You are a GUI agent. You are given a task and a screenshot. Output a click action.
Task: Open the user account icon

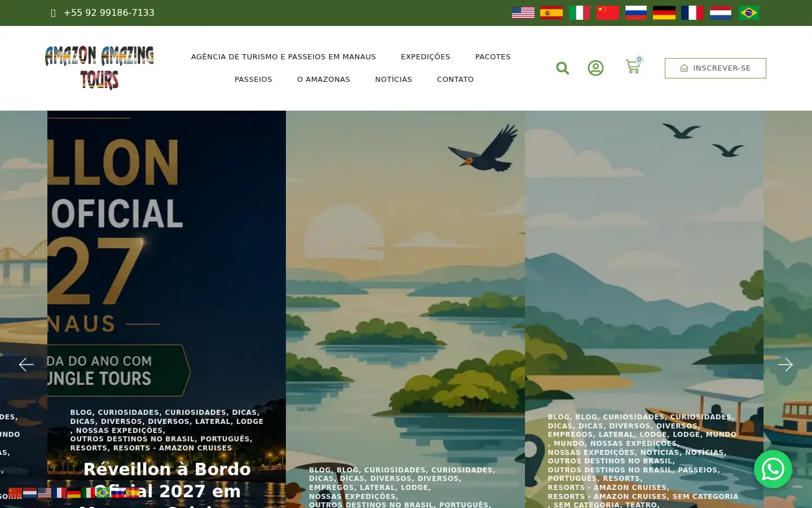pyautogui.click(x=595, y=68)
